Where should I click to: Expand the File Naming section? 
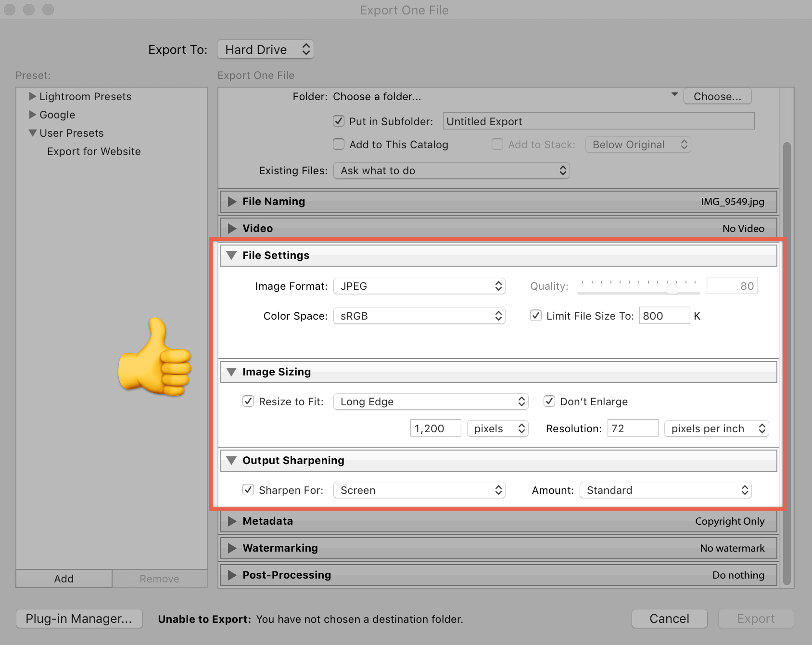click(x=232, y=201)
